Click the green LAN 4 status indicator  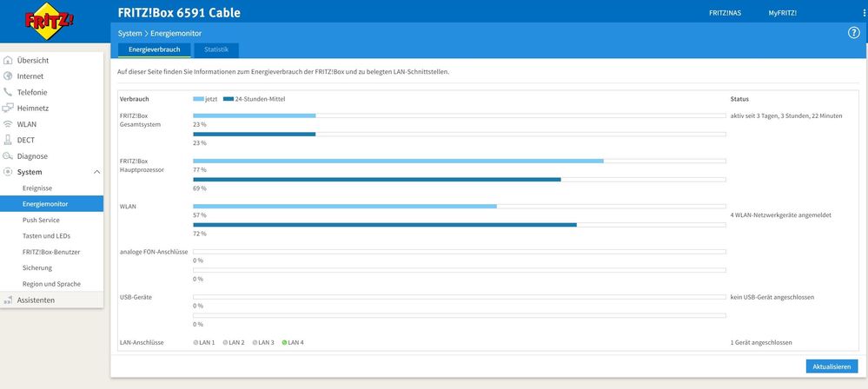click(284, 342)
